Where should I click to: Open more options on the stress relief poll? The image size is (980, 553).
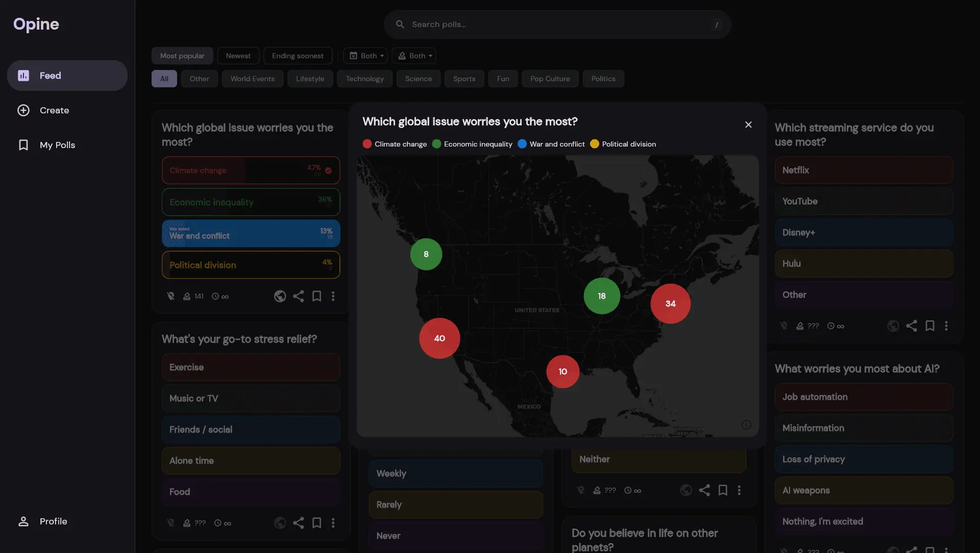point(333,523)
